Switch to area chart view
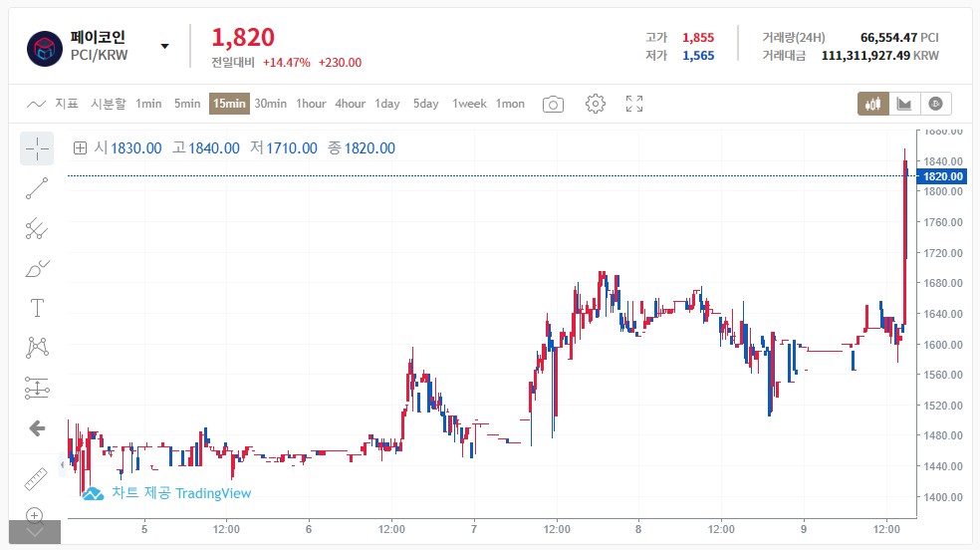This screenshot has height=550, width=980. (903, 104)
